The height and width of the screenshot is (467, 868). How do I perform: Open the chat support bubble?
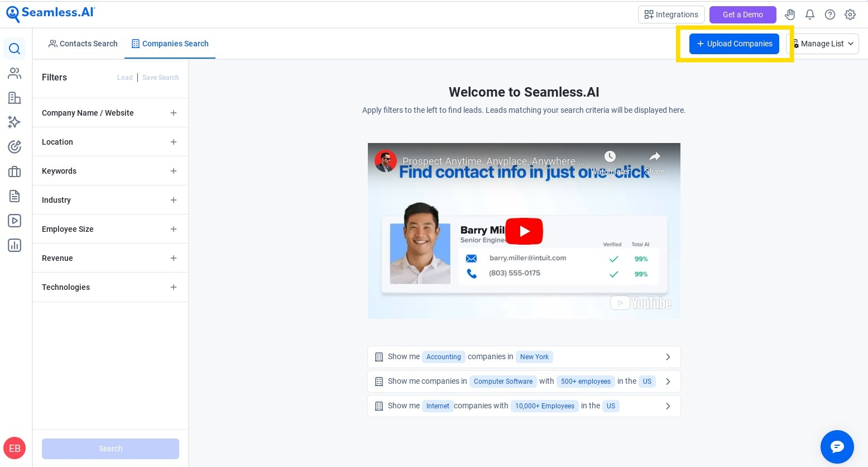837,447
